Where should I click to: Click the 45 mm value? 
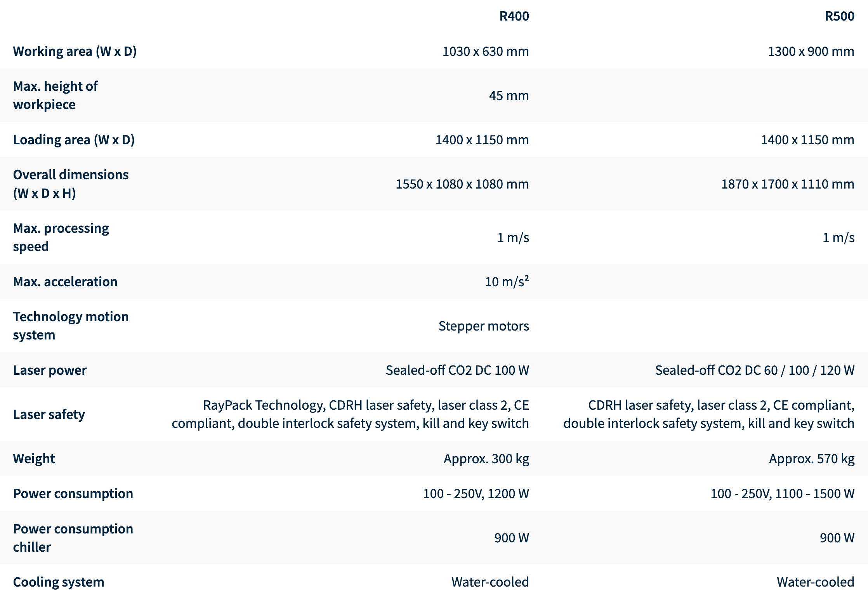509,95
